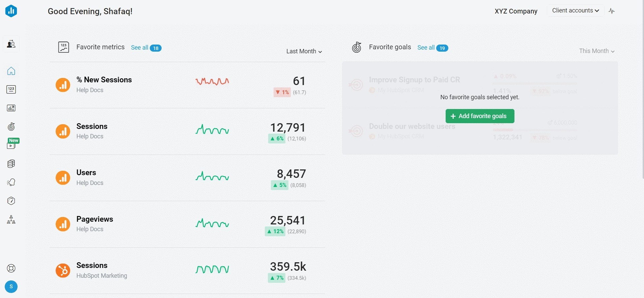Open the Data sources database icon
The image size is (644, 298).
click(11, 164)
